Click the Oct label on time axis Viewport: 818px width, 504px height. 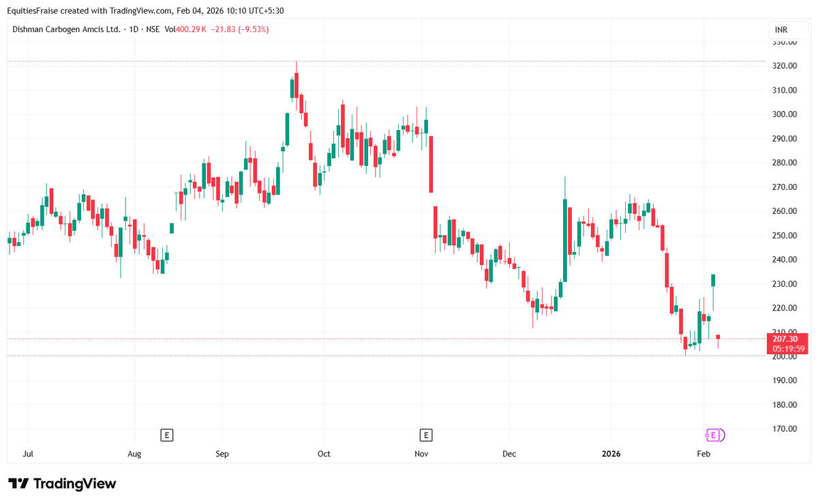pos(324,454)
